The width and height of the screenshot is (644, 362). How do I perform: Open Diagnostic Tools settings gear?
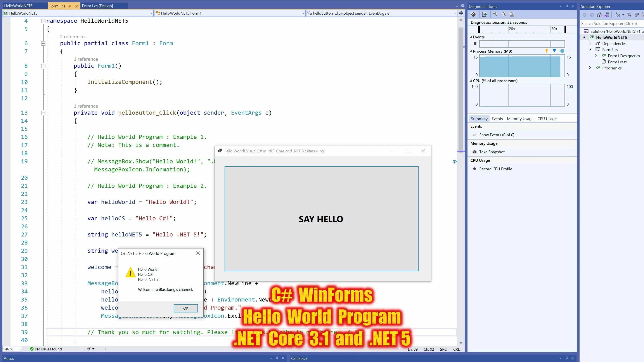click(473, 14)
